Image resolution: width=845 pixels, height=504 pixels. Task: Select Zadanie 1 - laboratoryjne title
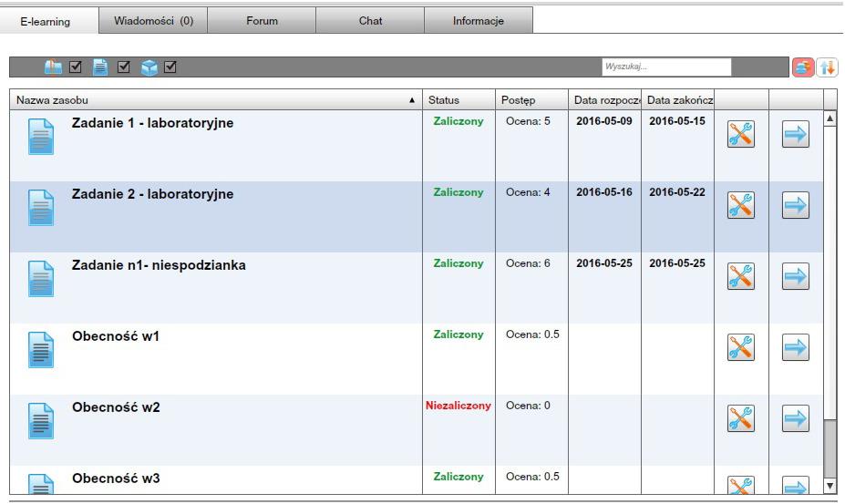[x=152, y=123]
